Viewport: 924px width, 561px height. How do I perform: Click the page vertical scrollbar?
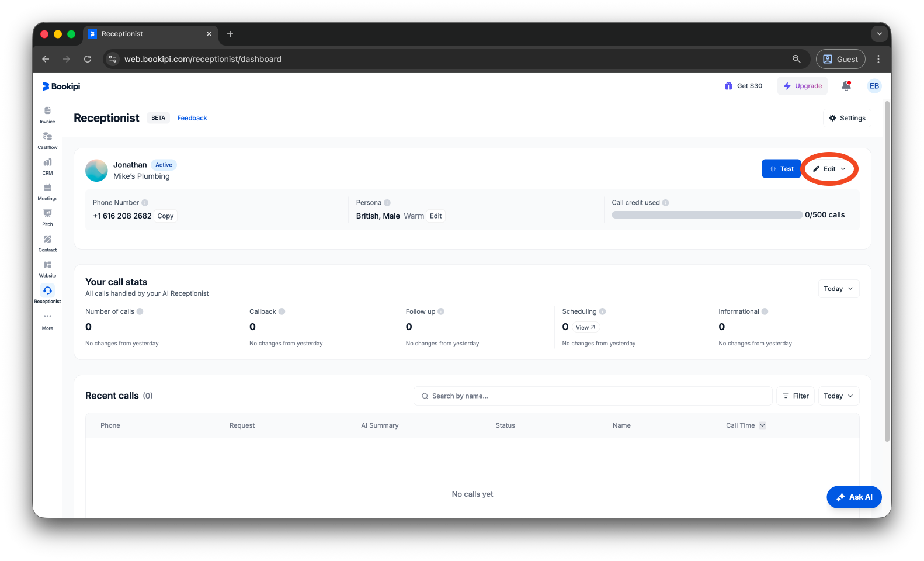click(x=887, y=271)
